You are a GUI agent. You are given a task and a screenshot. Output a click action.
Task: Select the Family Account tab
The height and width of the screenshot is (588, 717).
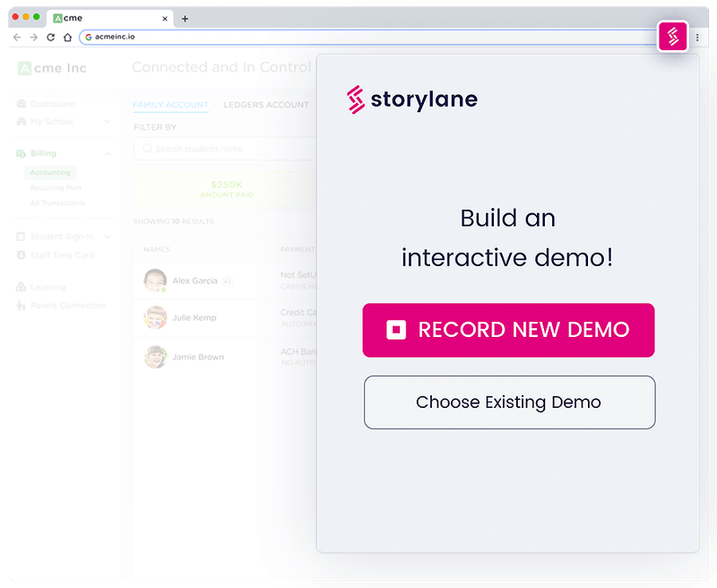pos(170,105)
